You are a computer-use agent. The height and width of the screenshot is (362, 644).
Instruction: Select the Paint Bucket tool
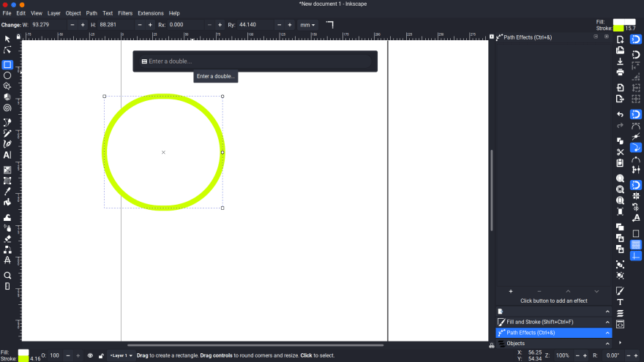tap(7, 203)
